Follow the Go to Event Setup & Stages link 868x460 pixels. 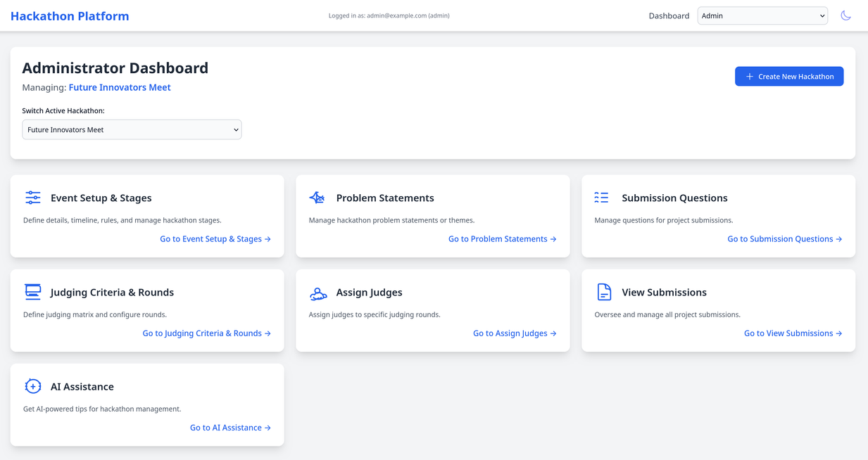point(215,238)
